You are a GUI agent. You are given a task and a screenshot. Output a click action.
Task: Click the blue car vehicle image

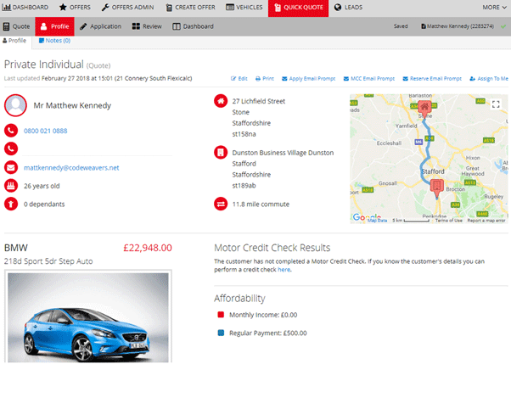tap(88, 317)
